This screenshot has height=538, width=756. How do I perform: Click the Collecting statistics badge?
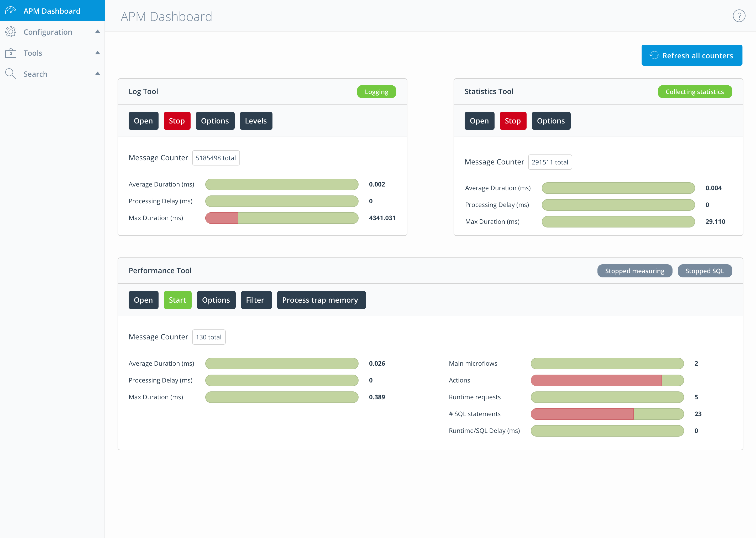[695, 92]
